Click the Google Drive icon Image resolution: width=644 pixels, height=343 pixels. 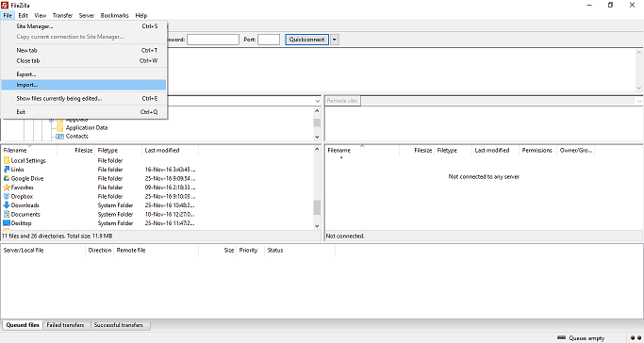(7, 178)
